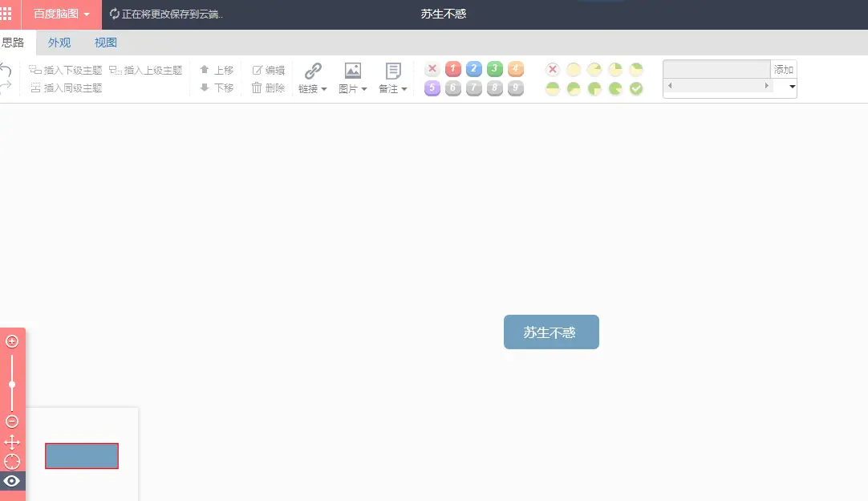Click 插入上级主题 button
Image resolution: width=868 pixels, height=501 pixels.
point(145,70)
